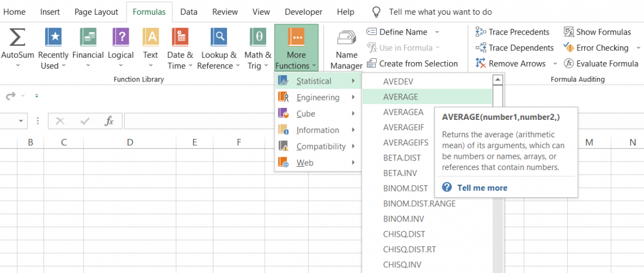Select AVERAGEIF from the Statistical list
Screen dimensions: 644x273
click(x=403, y=127)
